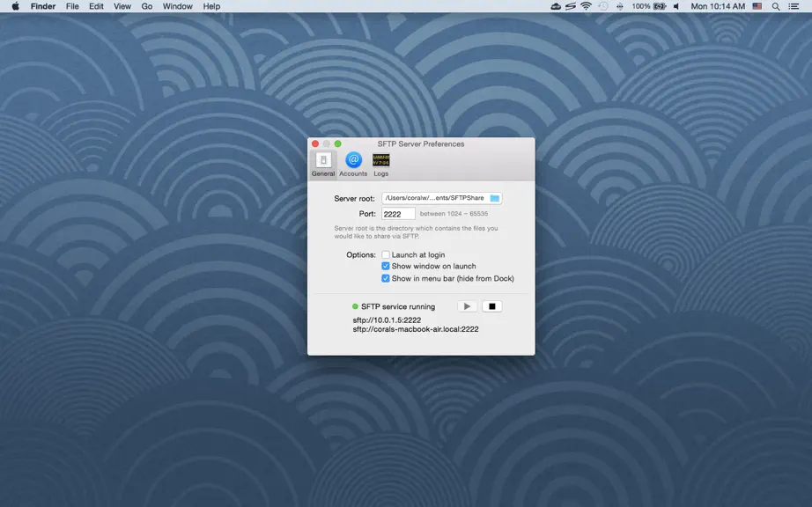
Task: Click into the Port field
Action: click(398, 214)
